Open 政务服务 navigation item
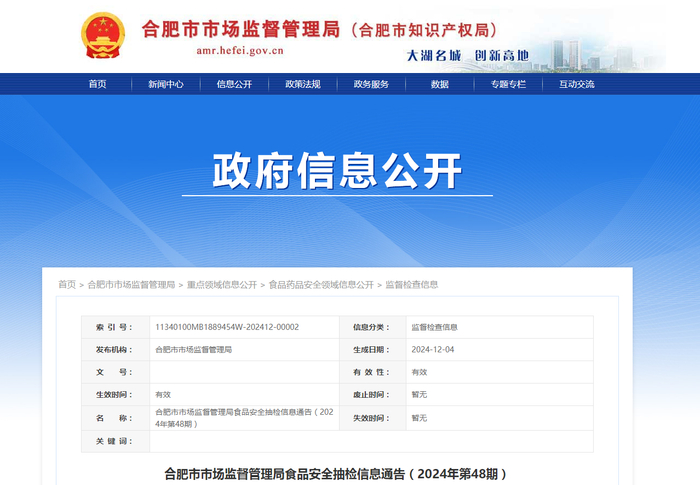Screen dimensions: 700x485 [371, 84]
